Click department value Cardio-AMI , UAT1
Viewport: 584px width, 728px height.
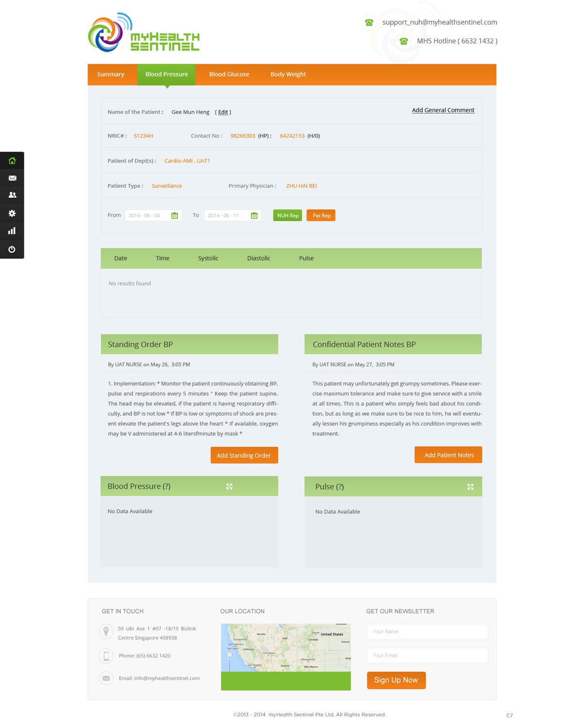pyautogui.click(x=187, y=161)
